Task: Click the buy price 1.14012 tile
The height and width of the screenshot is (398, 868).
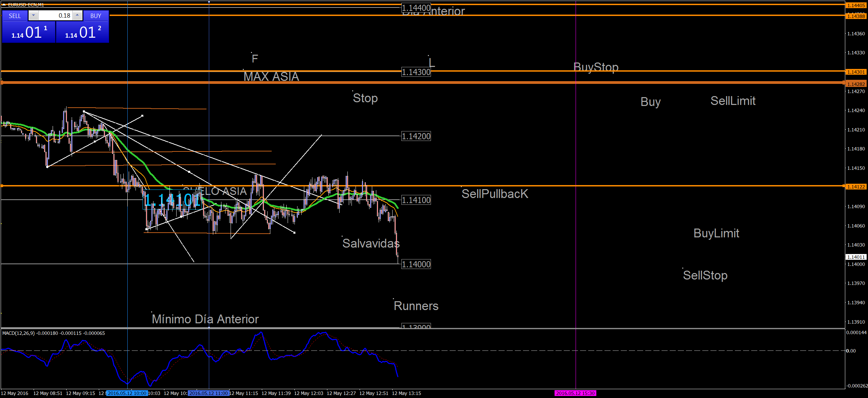Action: tap(83, 32)
